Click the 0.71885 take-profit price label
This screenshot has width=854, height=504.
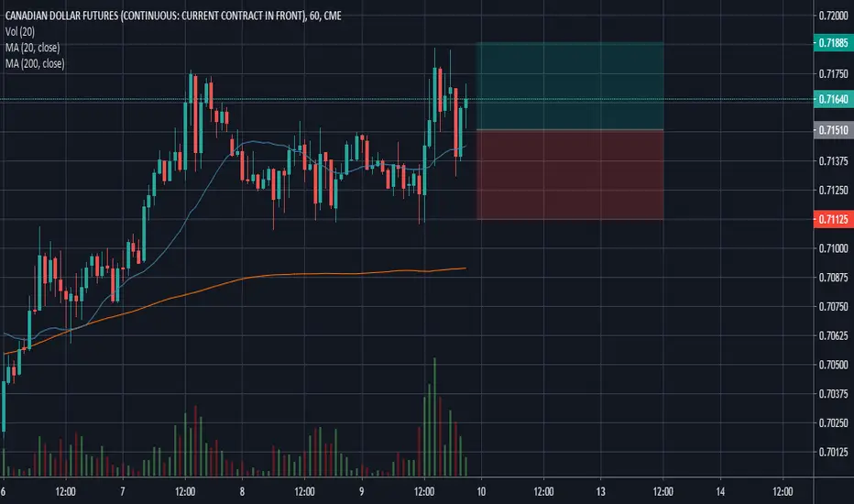[x=833, y=42]
